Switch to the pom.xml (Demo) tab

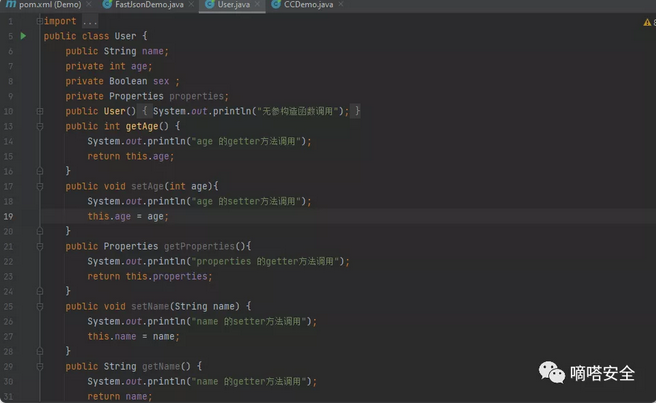(x=50, y=5)
